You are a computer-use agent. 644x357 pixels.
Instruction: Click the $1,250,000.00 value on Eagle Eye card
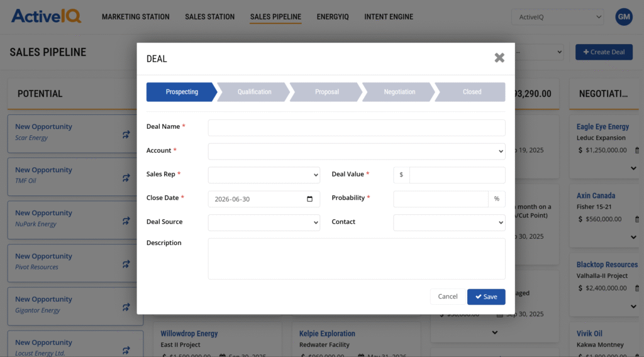606,150
